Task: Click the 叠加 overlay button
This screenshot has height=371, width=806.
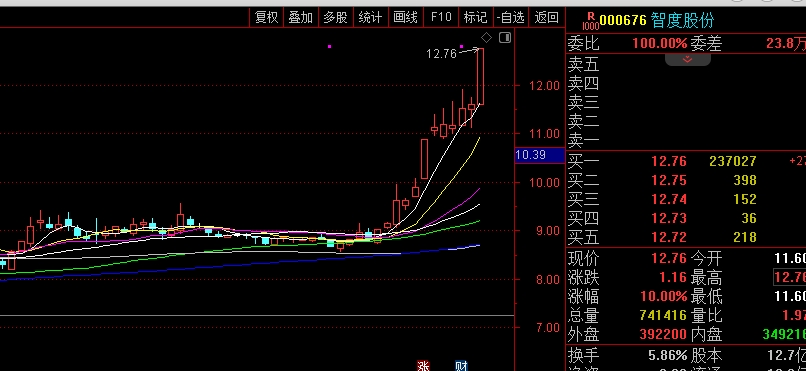Action: click(301, 17)
